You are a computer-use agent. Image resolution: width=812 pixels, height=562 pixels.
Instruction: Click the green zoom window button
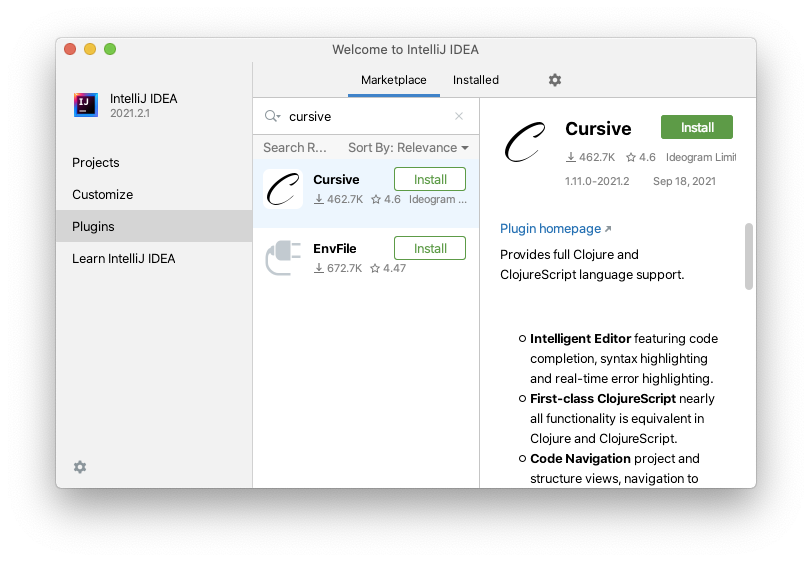pos(110,49)
